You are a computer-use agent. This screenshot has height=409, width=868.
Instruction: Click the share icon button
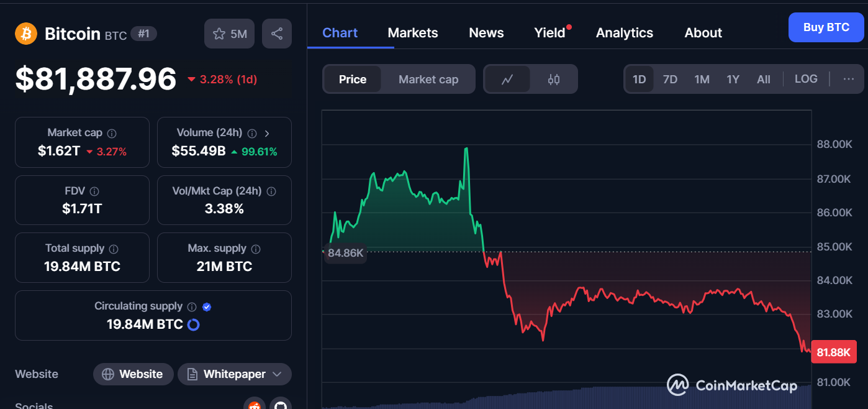277,34
